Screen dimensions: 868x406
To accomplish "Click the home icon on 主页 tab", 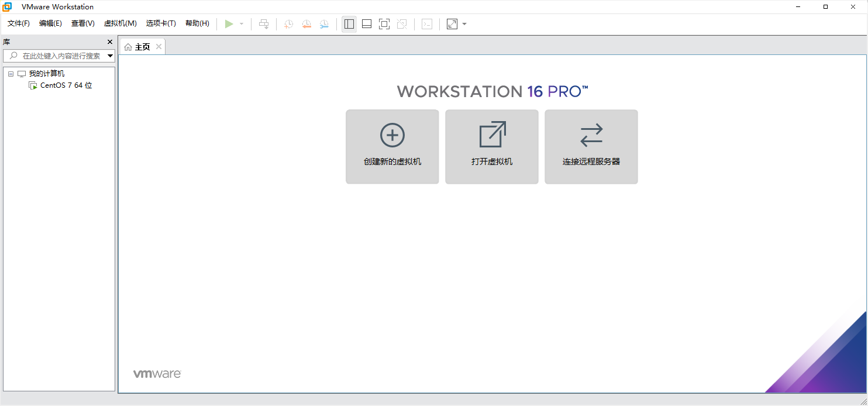I will click(x=128, y=47).
